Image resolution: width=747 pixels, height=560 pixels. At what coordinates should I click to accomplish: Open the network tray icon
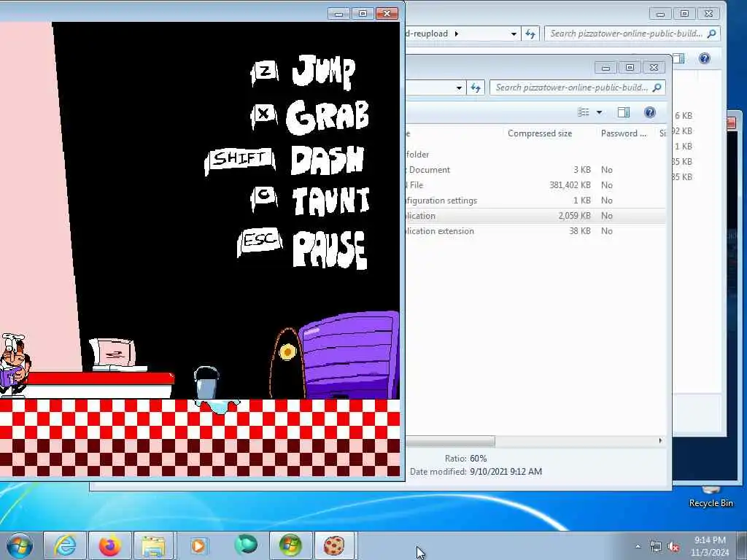click(x=656, y=547)
